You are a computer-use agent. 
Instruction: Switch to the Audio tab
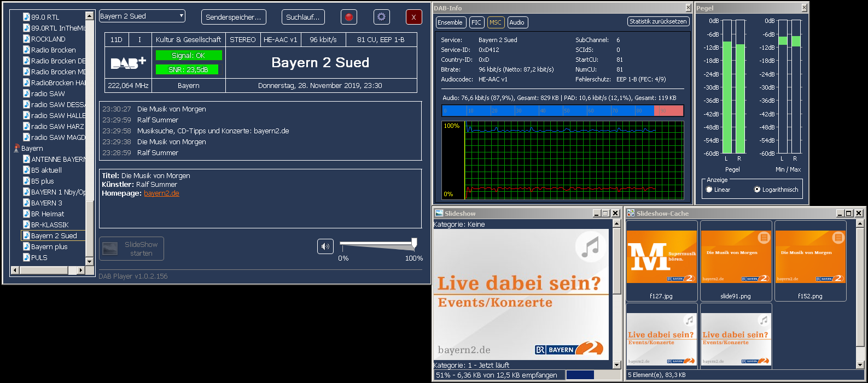(x=517, y=22)
